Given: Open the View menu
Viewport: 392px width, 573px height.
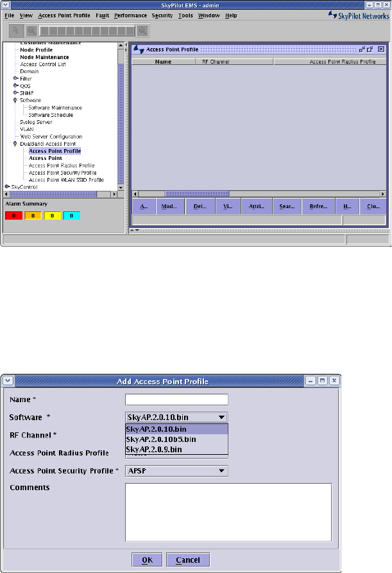Looking at the screenshot, I should pyautogui.click(x=26, y=15).
